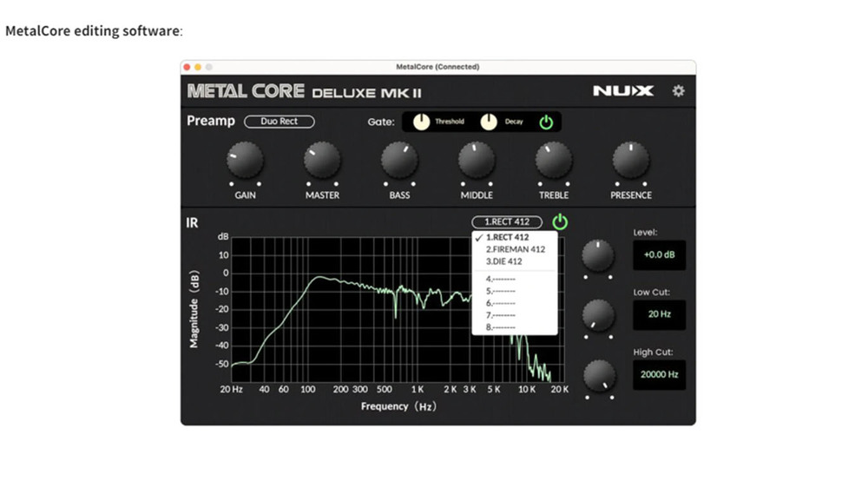Toggle the Gate power button
Image resolution: width=868 pixels, height=488 pixels.
pos(546,122)
